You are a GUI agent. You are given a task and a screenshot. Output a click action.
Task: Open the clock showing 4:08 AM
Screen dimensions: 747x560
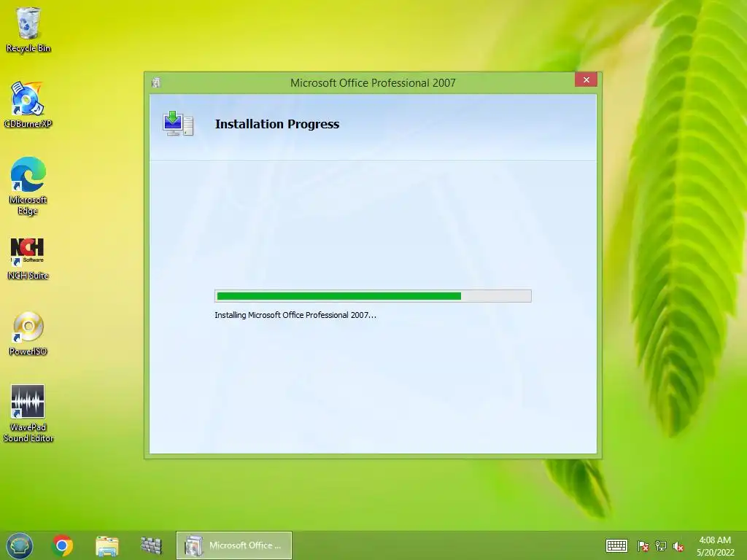(715, 546)
